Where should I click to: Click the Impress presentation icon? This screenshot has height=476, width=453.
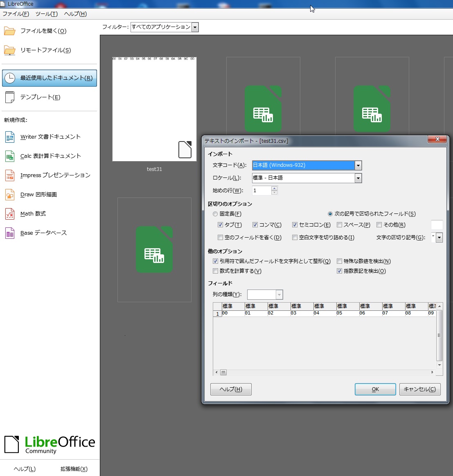[x=10, y=175]
